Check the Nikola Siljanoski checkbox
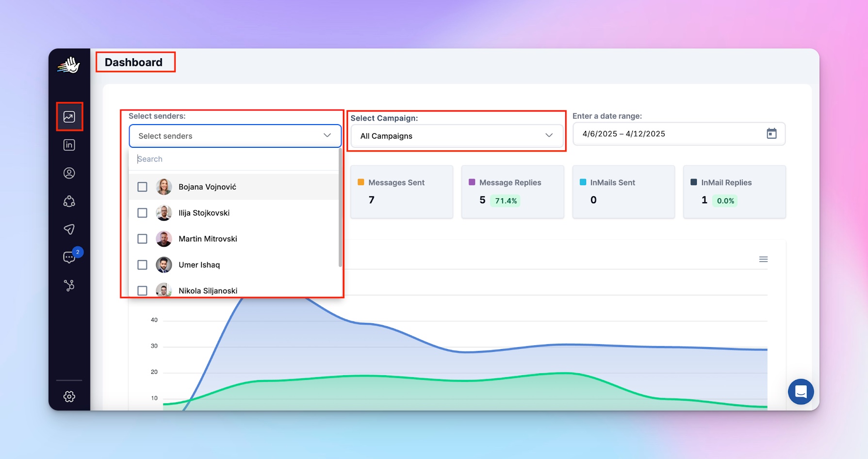The width and height of the screenshot is (868, 459). [x=142, y=291]
